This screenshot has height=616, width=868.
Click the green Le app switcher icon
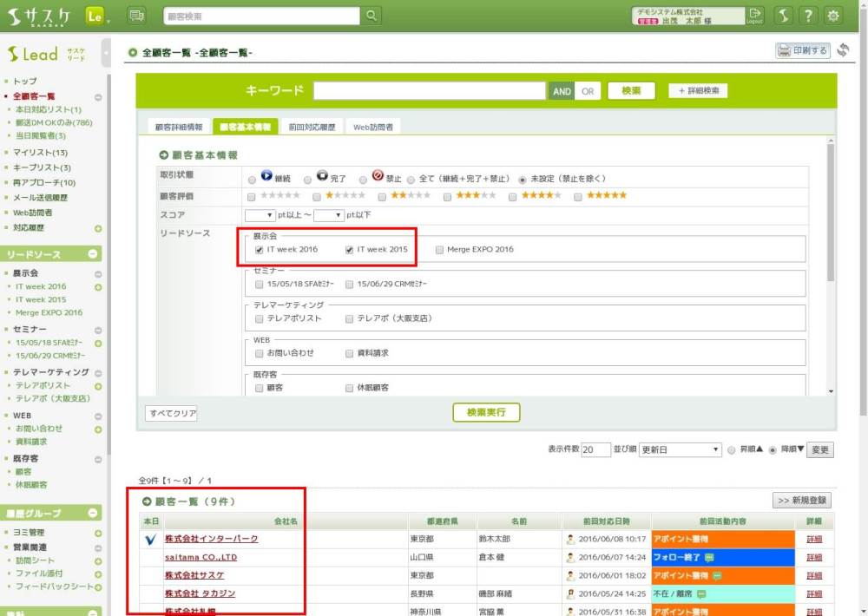(95, 16)
